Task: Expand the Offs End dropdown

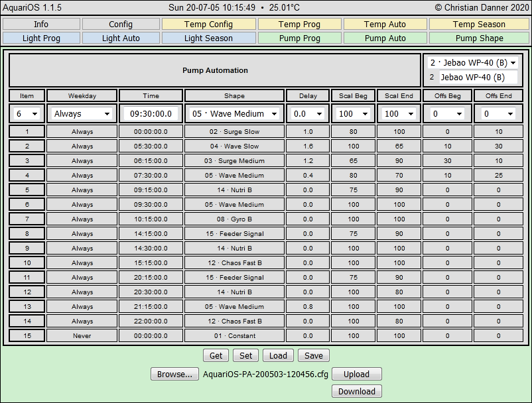Action: tap(498, 114)
